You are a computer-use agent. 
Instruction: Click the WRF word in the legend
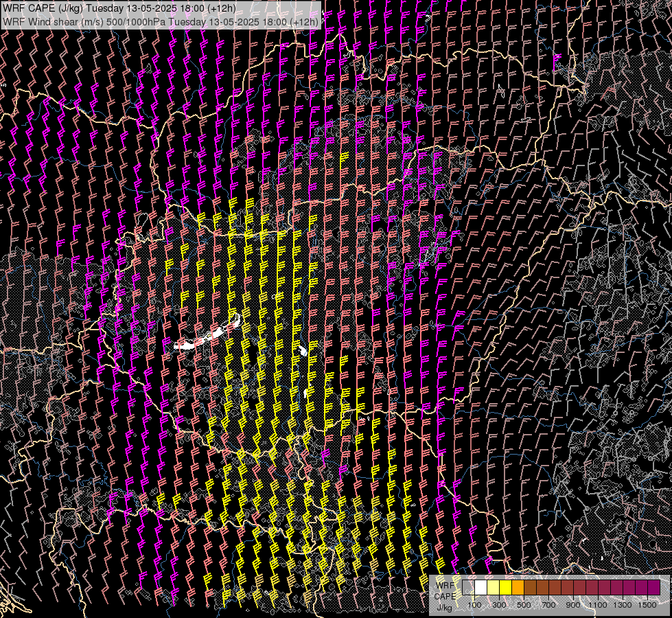(445, 586)
